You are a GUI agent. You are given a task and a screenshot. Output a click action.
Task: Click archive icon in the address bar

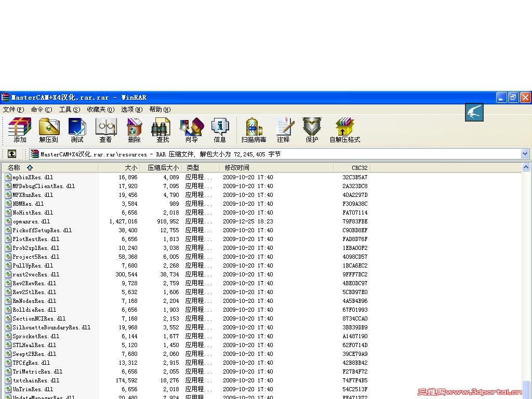(x=35, y=154)
